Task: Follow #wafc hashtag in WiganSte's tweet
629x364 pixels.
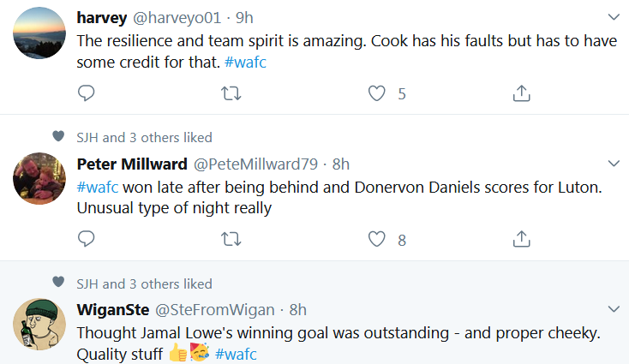Action: 236,354
